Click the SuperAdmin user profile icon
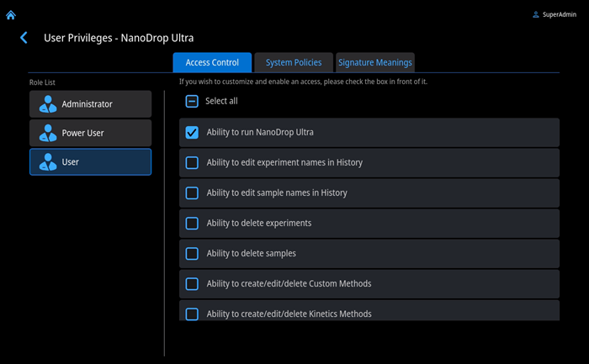The width and height of the screenshot is (589, 364). click(x=536, y=15)
